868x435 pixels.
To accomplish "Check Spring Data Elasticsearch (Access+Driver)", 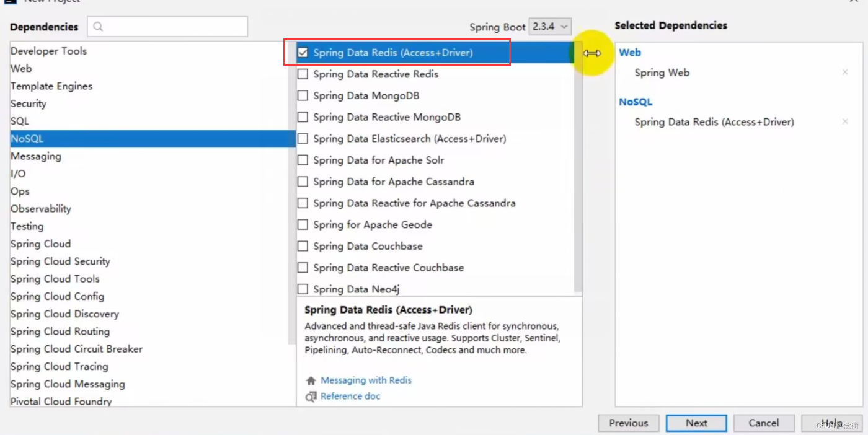I will [x=303, y=139].
